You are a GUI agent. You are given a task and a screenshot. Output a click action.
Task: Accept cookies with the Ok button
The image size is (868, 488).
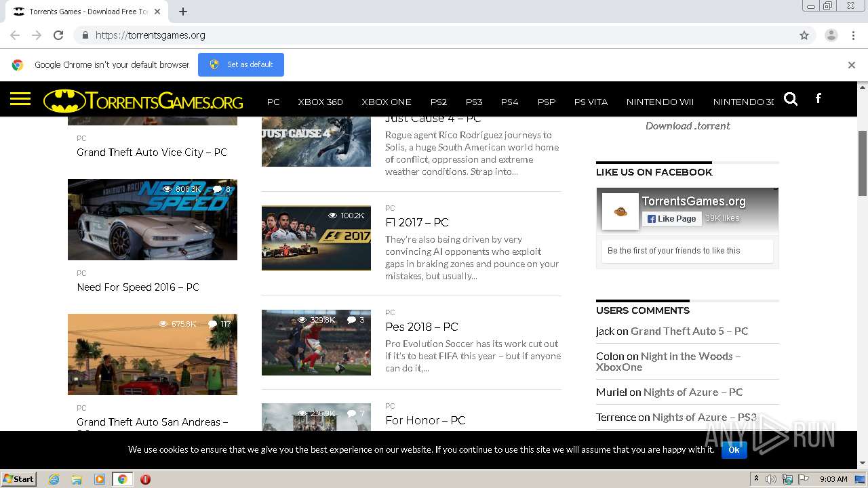734,449
